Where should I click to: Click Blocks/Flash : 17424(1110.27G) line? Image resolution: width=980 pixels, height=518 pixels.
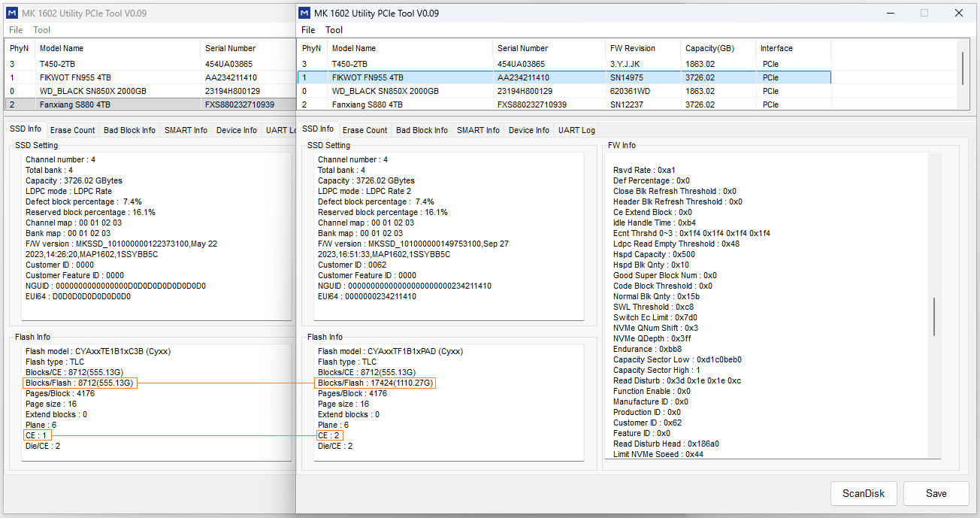coord(375,383)
